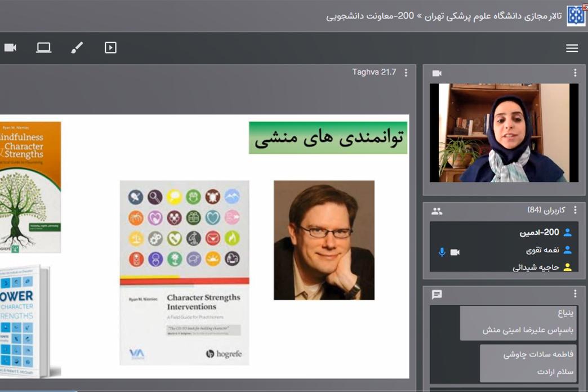Viewport: 588px width, 392px height.
Task: Toggle the camera icon beside نغمه تقوی
Action: (x=455, y=252)
